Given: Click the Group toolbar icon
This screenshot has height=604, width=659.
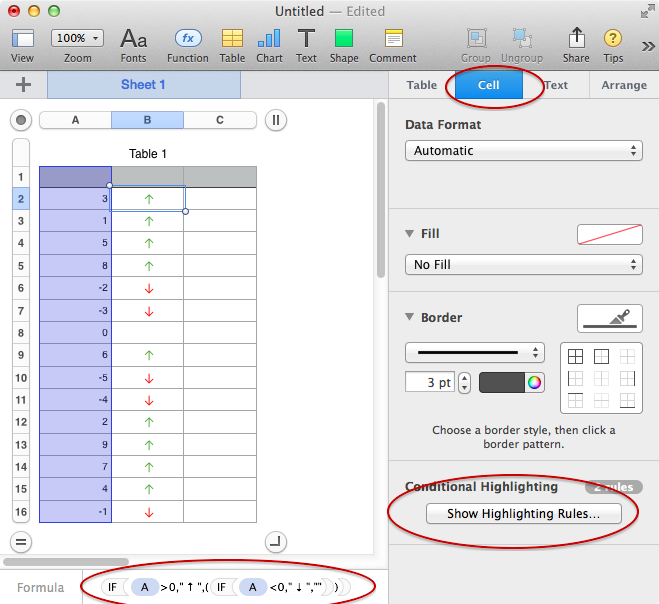Looking at the screenshot, I should click(x=476, y=38).
